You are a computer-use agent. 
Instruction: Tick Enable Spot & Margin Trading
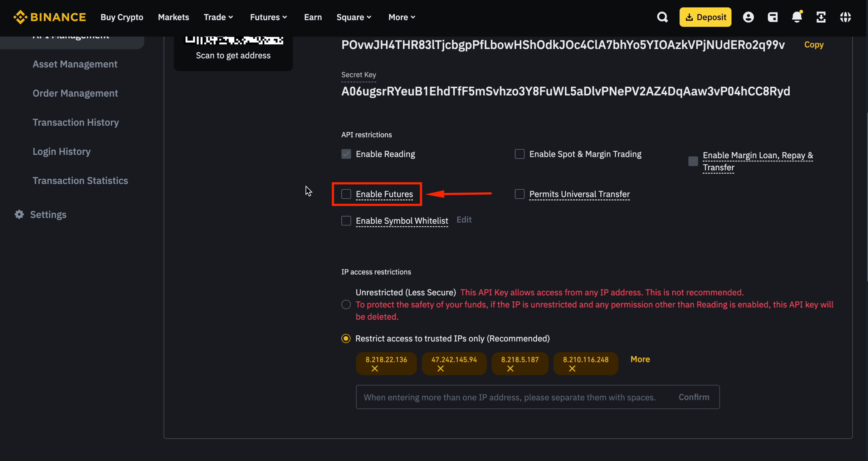point(520,154)
